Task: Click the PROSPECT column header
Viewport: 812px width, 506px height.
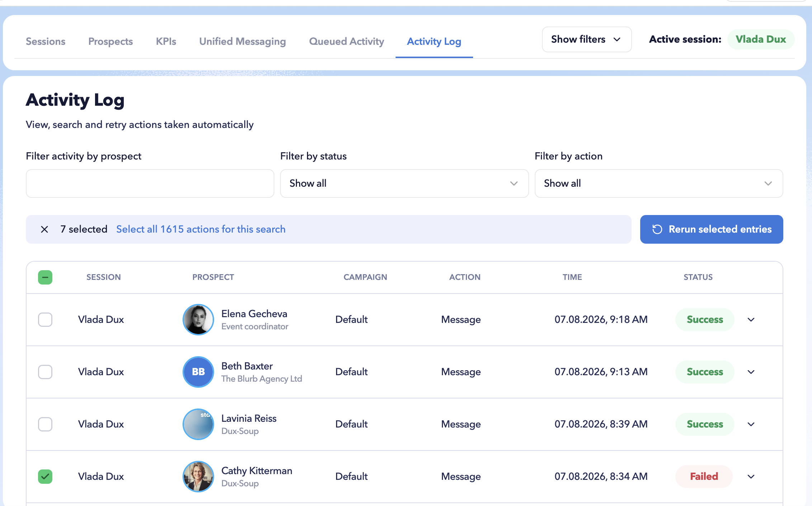Action: click(x=213, y=277)
